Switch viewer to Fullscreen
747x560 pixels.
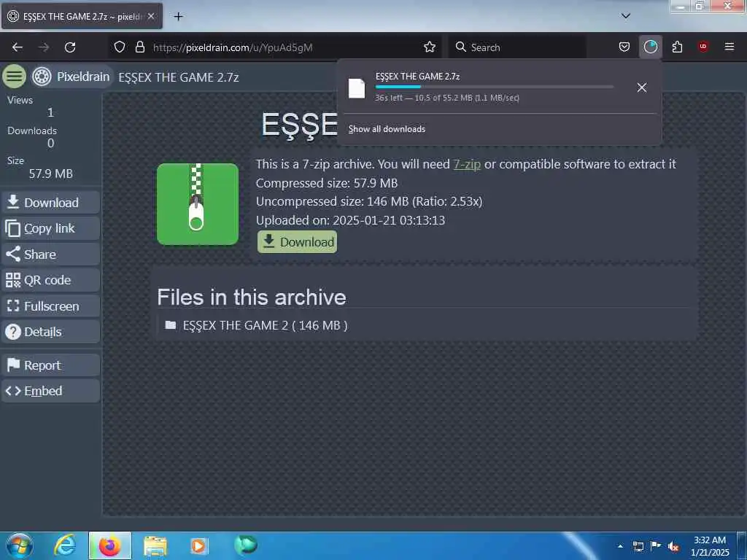[50, 306]
